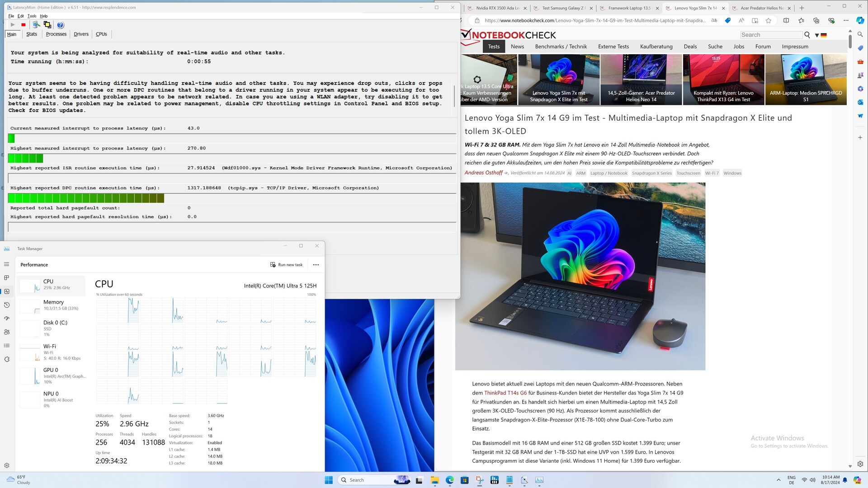Viewport: 868px width, 488px height.
Task: Add page to favorites with star icon
Action: pyautogui.click(x=769, y=20)
